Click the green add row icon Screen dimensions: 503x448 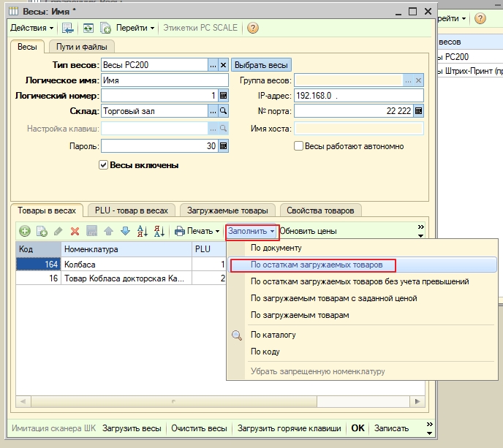[25, 231]
